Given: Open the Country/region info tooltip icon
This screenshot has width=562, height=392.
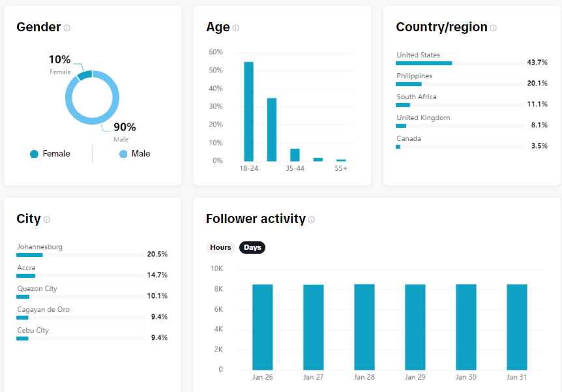Looking at the screenshot, I should 493,27.
